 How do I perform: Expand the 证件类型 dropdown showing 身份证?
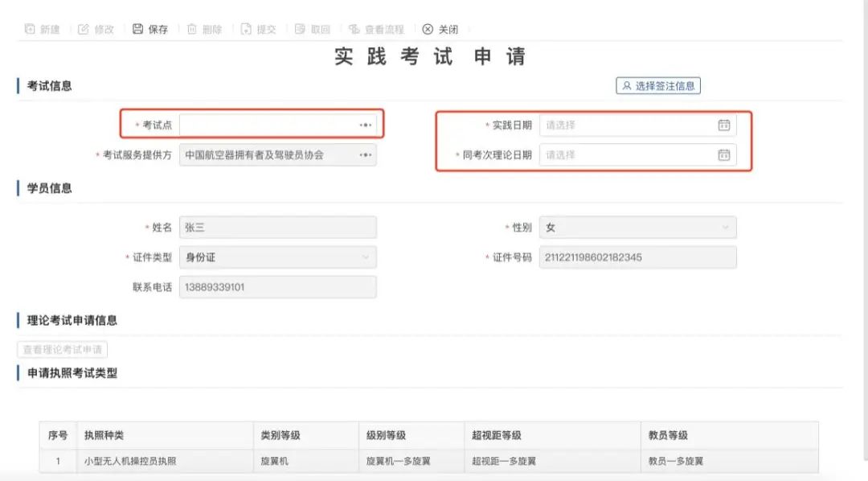coord(366,257)
